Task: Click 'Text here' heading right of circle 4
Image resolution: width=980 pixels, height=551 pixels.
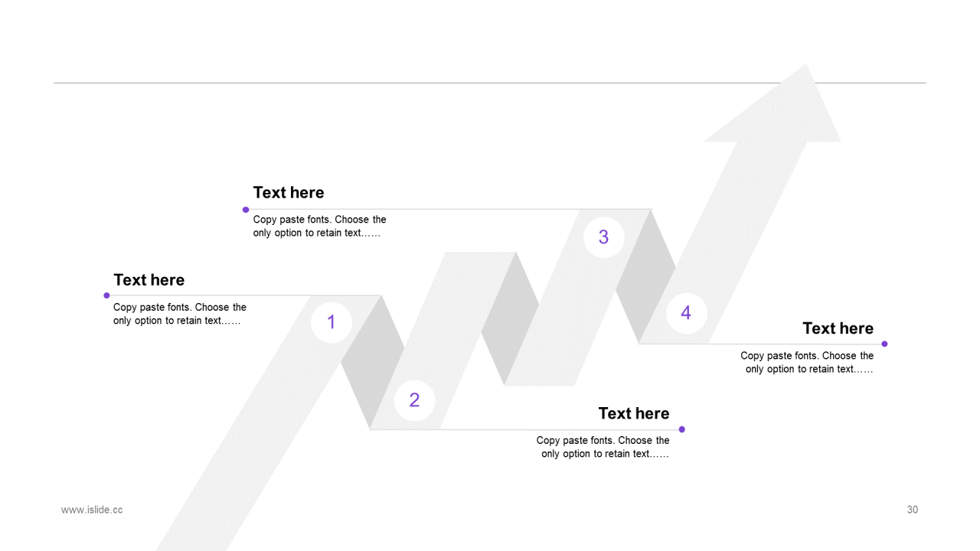Action: tap(838, 329)
